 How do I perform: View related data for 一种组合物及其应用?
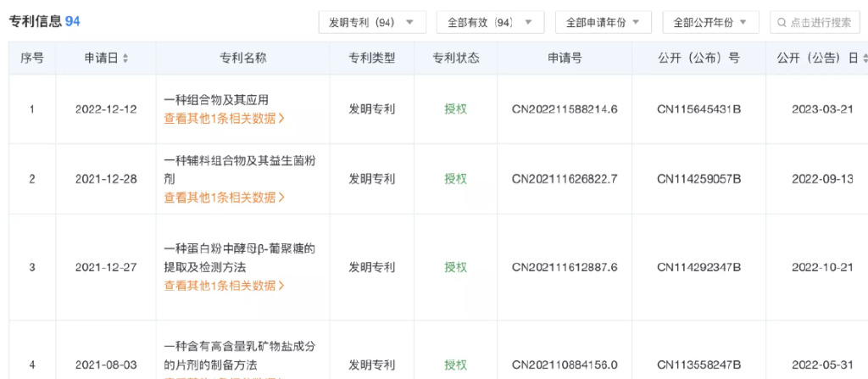(224, 119)
